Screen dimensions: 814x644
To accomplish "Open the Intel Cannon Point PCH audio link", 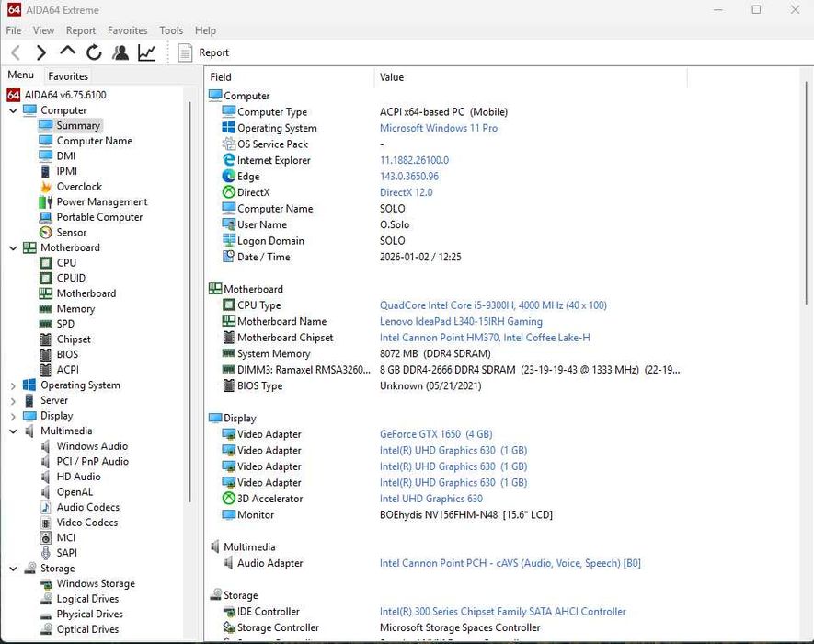I will [510, 563].
